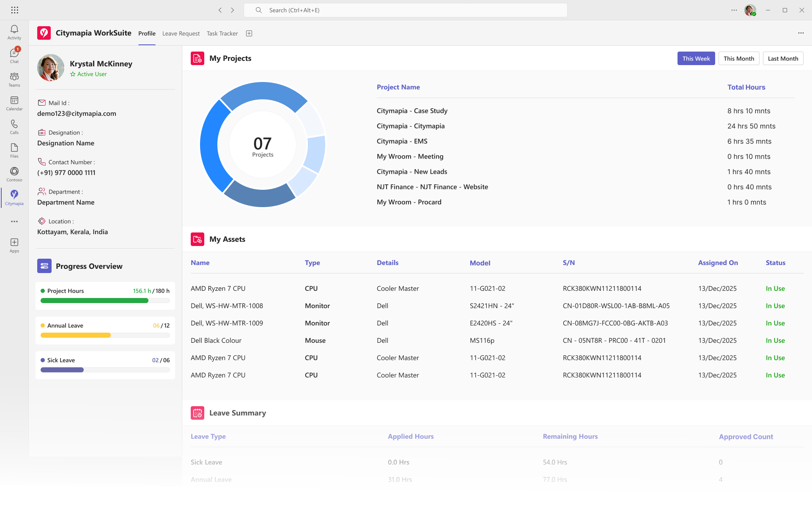Click the My Projects section icon
This screenshot has height=522, width=812.
(198, 58)
